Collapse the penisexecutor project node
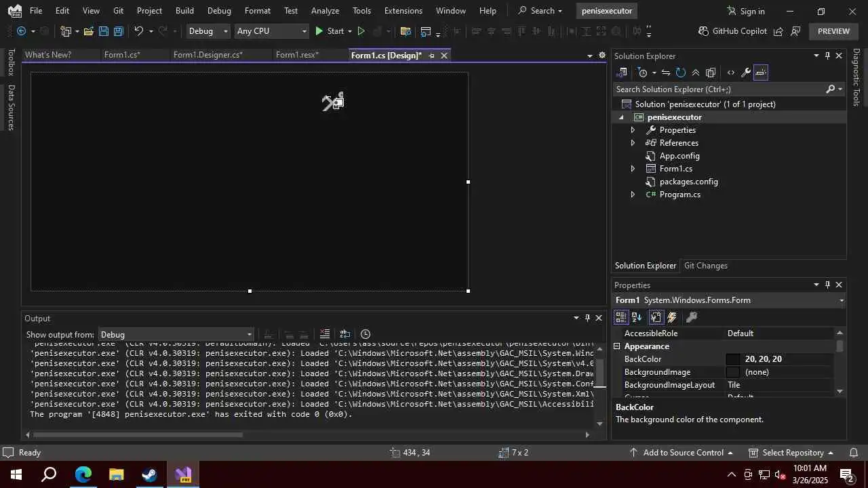The image size is (868, 488). click(621, 117)
